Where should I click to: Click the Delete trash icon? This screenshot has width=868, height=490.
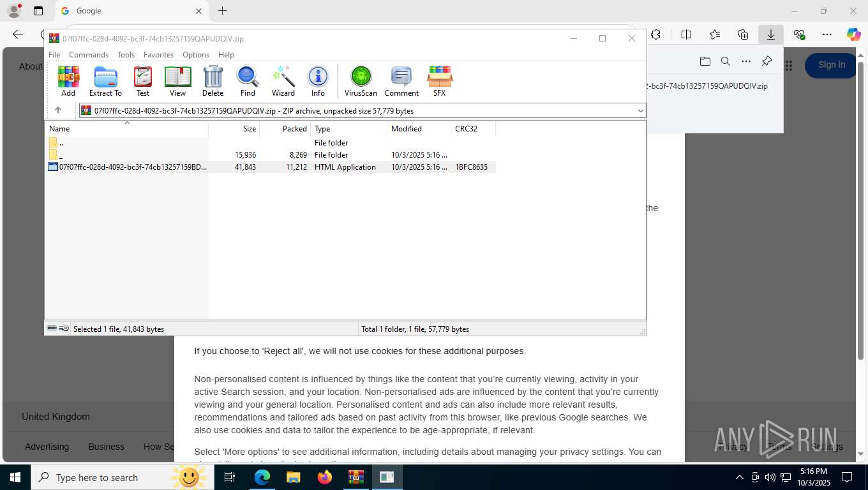tap(213, 81)
